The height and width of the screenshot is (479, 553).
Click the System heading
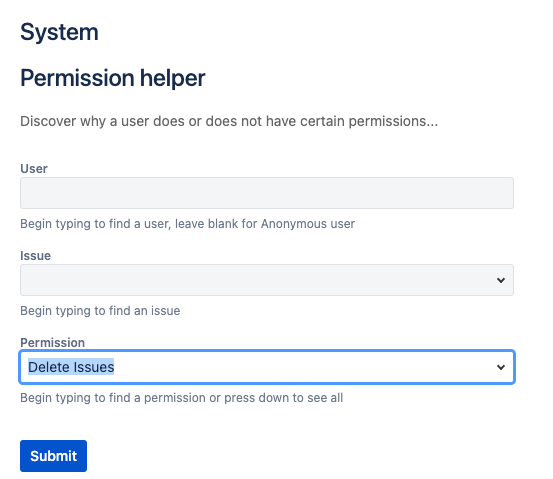tap(59, 32)
